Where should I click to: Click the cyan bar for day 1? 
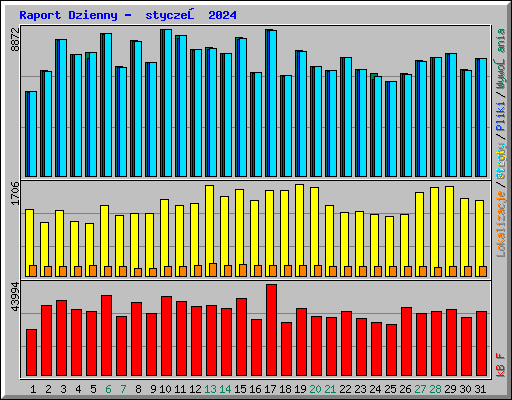pyautogui.click(x=33, y=134)
